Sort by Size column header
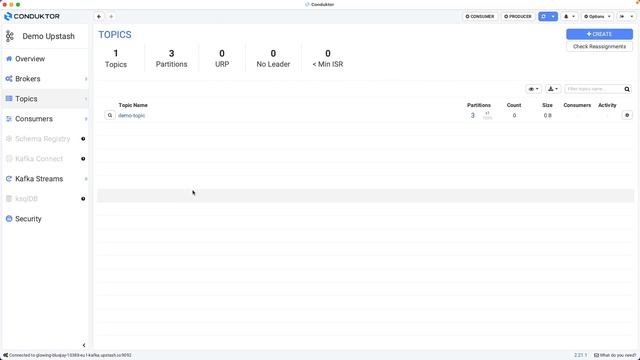The width and height of the screenshot is (640, 360). 547,105
